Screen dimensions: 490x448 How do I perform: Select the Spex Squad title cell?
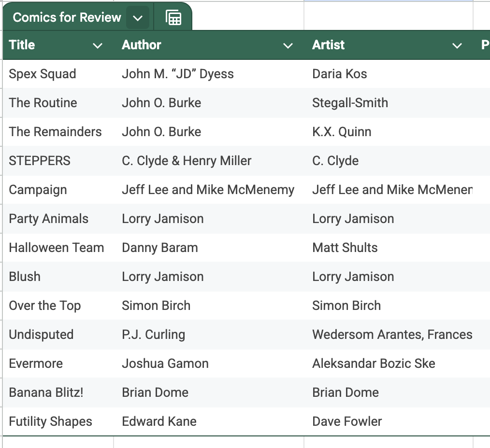(x=58, y=74)
